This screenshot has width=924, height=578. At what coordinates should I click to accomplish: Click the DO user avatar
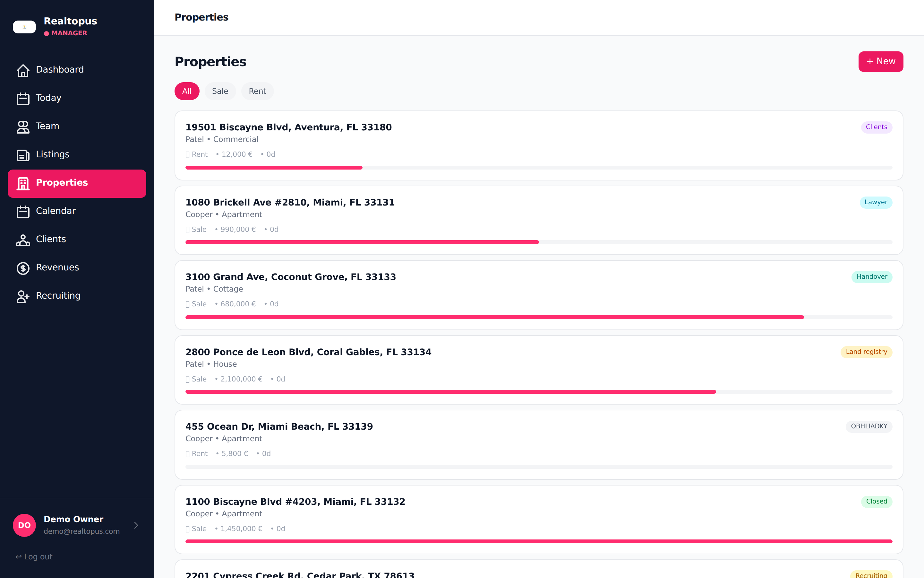[24, 525]
